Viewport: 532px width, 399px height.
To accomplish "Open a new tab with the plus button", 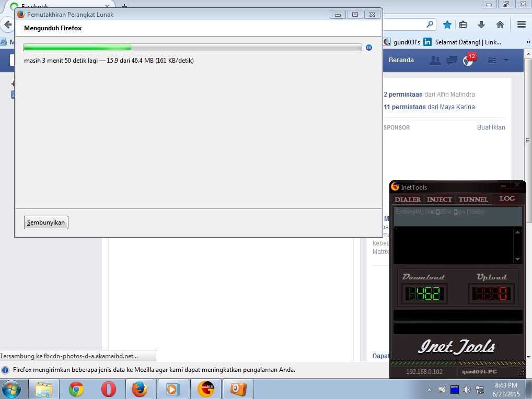I will 124,6.
